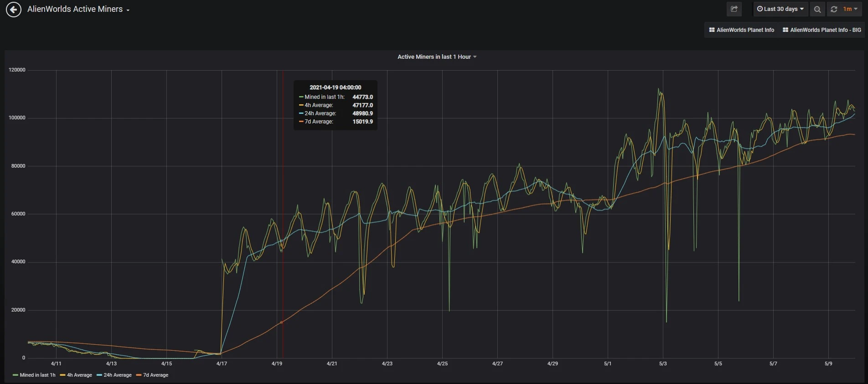This screenshot has width=868, height=384.
Task: Click grid icon beside Planet Info - BIG
Action: (785, 30)
